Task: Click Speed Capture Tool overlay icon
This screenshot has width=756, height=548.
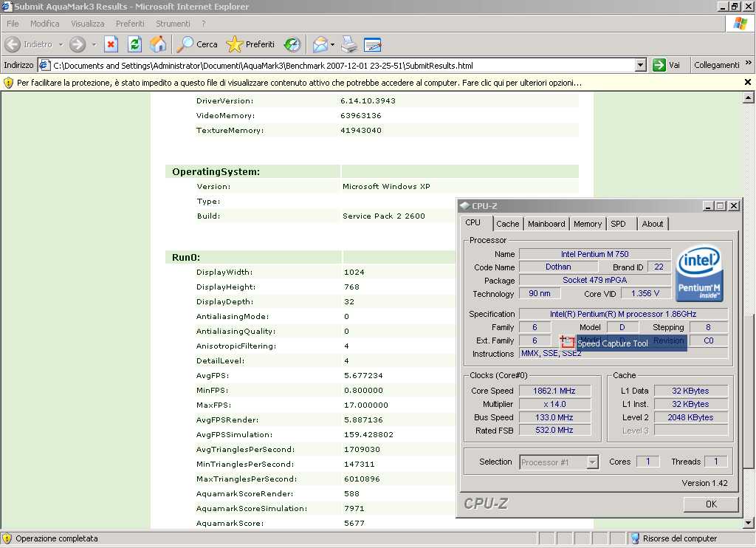Action: (x=567, y=340)
